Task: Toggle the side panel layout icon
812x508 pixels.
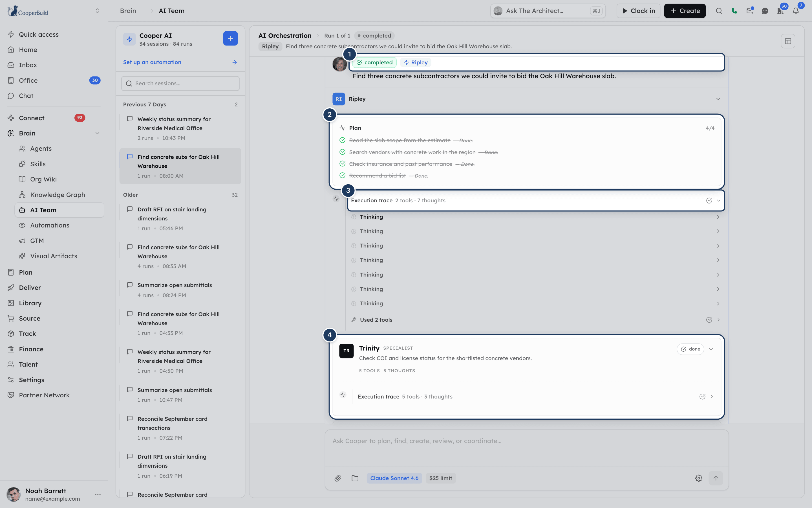Action: click(x=788, y=41)
